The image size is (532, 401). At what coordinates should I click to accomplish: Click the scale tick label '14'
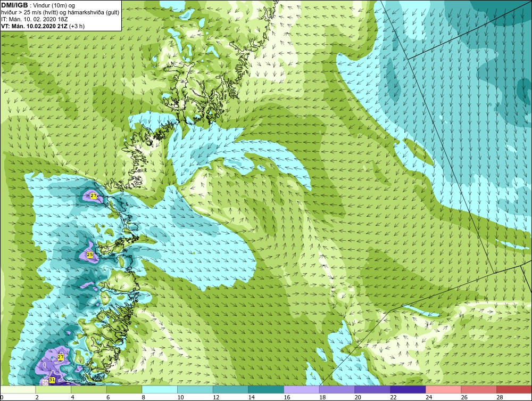pos(252,397)
